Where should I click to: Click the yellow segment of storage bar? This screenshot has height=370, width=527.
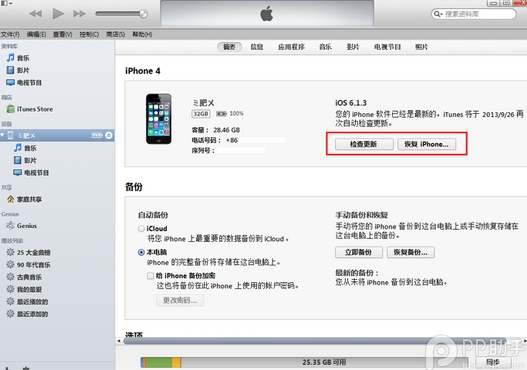point(176,362)
